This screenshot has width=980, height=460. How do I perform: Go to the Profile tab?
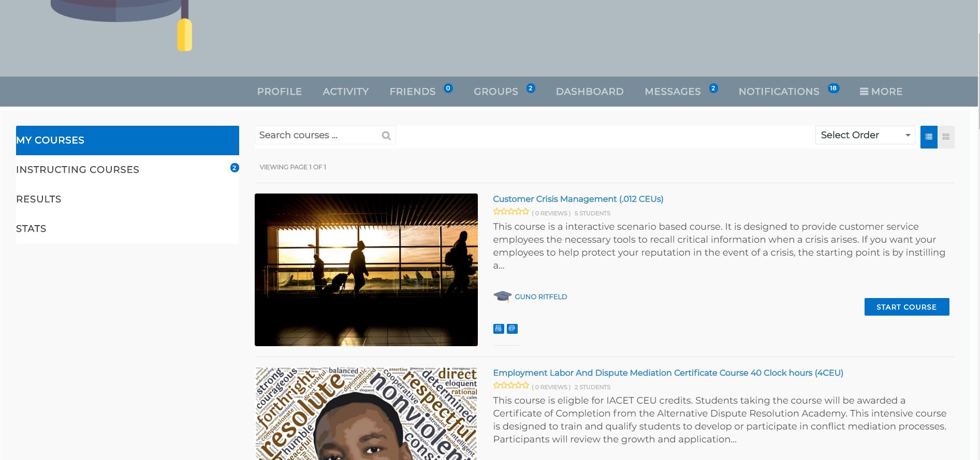click(280, 92)
